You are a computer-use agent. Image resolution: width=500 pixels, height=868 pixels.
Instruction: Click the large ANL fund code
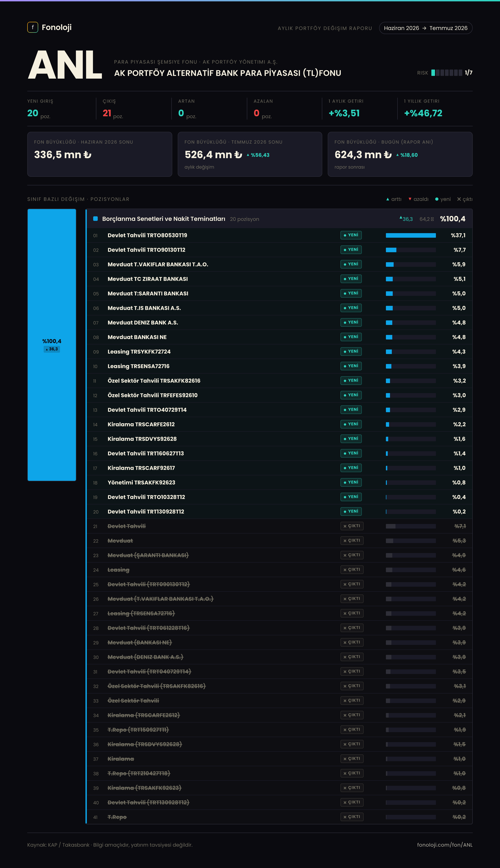pos(65,65)
